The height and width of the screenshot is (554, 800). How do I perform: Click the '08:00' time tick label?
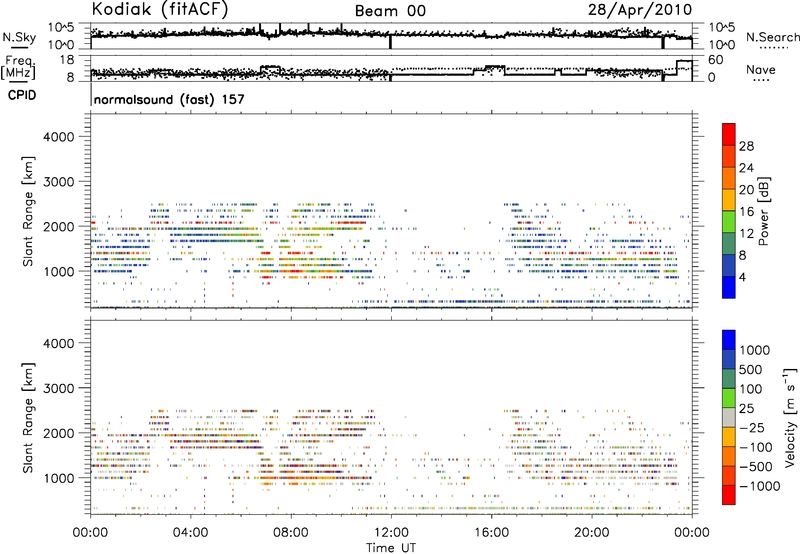coord(291,533)
